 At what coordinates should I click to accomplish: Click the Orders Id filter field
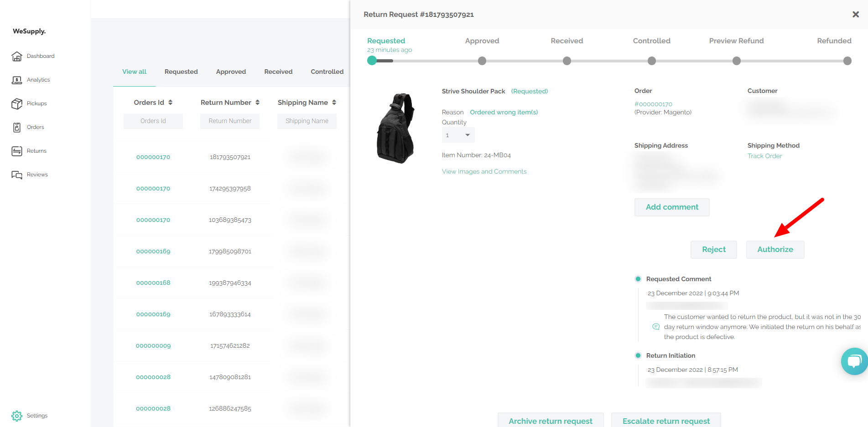point(153,121)
